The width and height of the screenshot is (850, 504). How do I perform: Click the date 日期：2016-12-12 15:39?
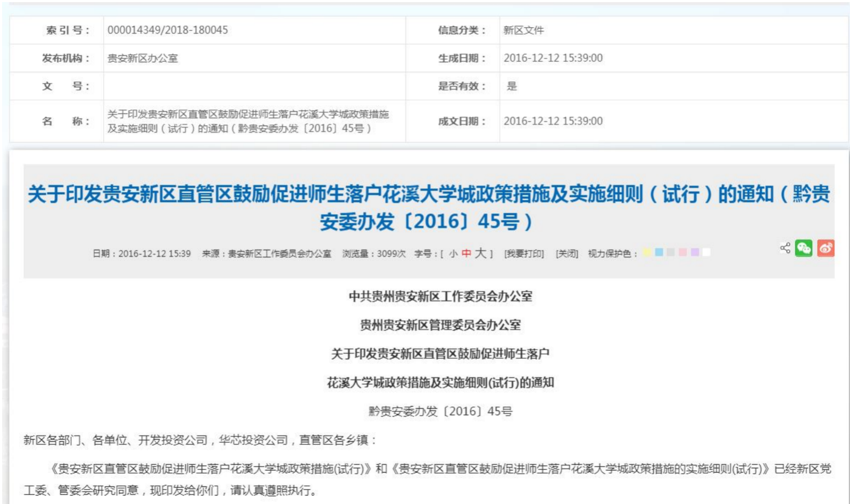pos(141,254)
